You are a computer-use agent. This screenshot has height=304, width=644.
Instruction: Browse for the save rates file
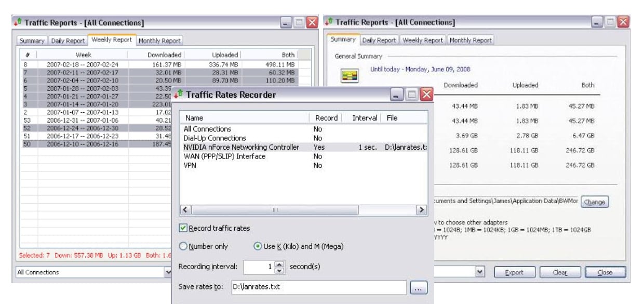419,287
